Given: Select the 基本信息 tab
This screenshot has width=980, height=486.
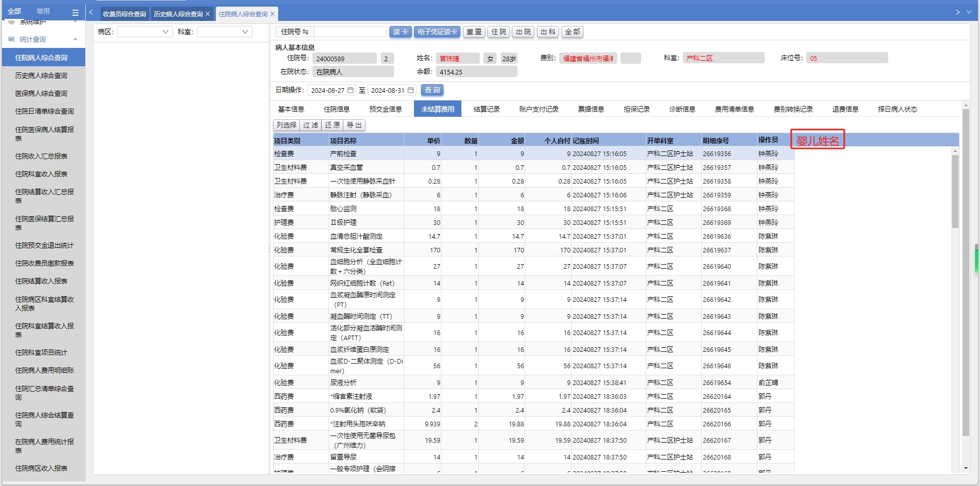Looking at the screenshot, I should [x=291, y=109].
